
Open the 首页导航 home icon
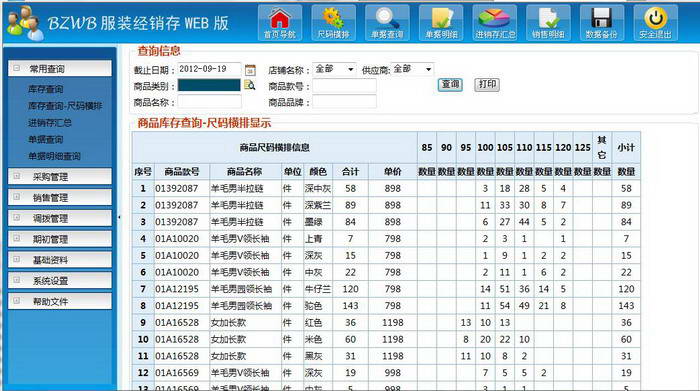click(x=280, y=22)
